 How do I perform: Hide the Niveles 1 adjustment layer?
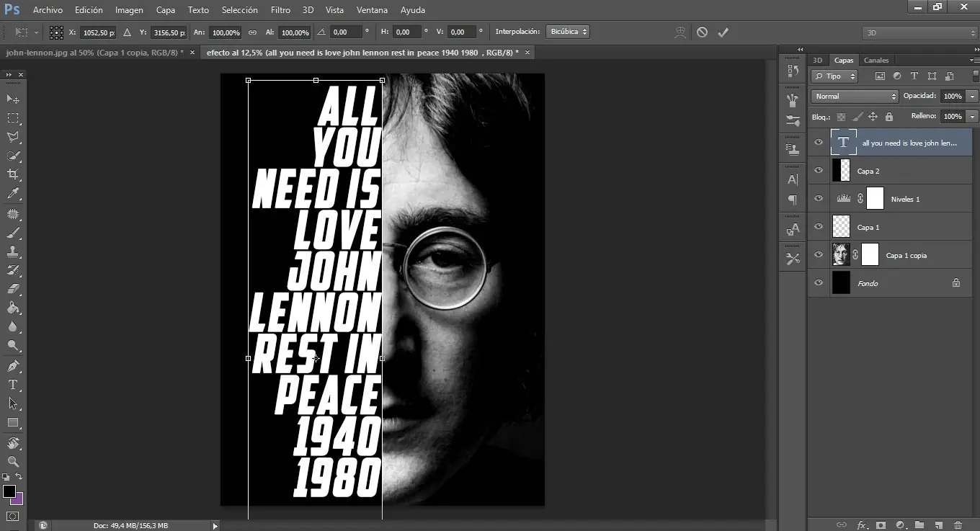point(818,199)
